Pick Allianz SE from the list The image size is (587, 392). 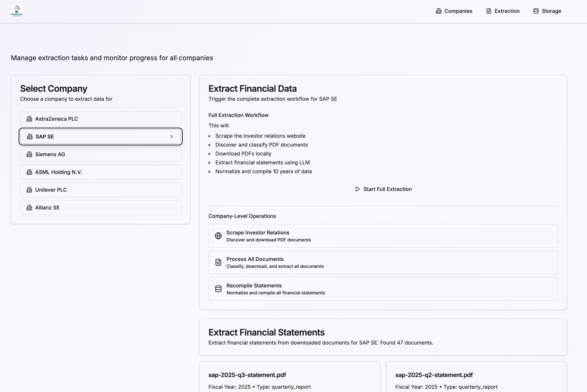tap(100, 208)
